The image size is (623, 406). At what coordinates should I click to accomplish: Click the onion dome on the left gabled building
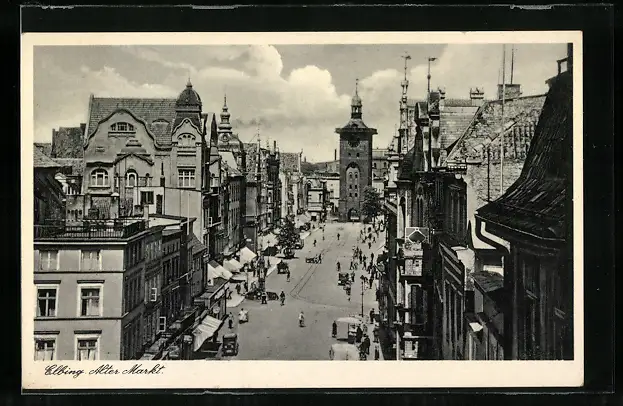[x=188, y=98]
